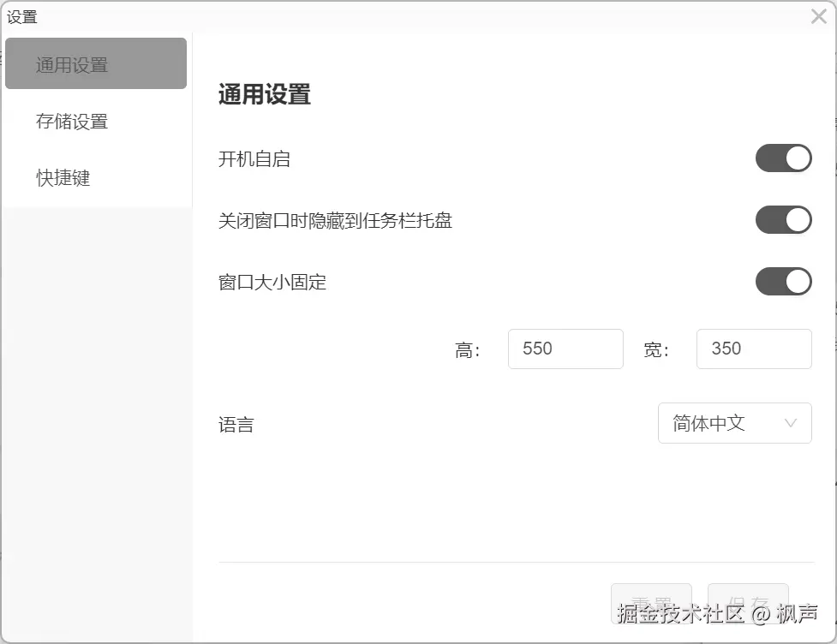
Task: Turn off the 窗口大小固定 fixed window size
Action: tap(782, 281)
